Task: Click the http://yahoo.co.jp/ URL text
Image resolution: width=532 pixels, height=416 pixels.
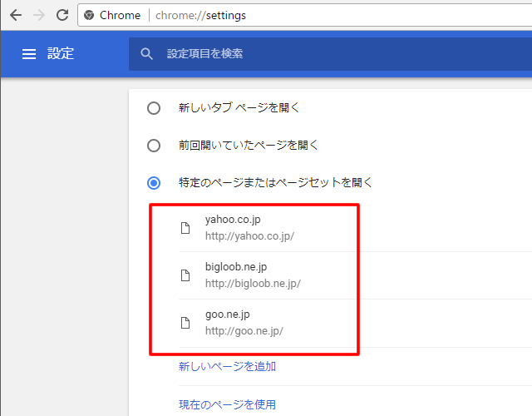Action: point(249,236)
